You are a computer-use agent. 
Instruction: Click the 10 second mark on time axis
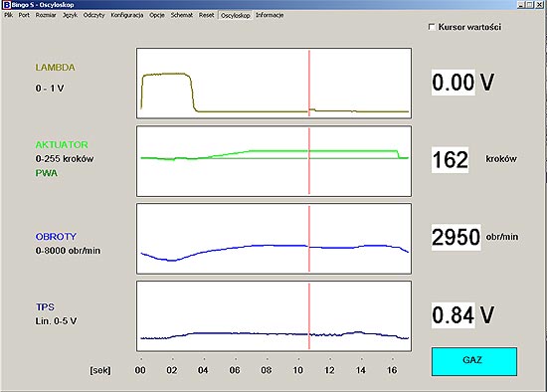(298, 370)
